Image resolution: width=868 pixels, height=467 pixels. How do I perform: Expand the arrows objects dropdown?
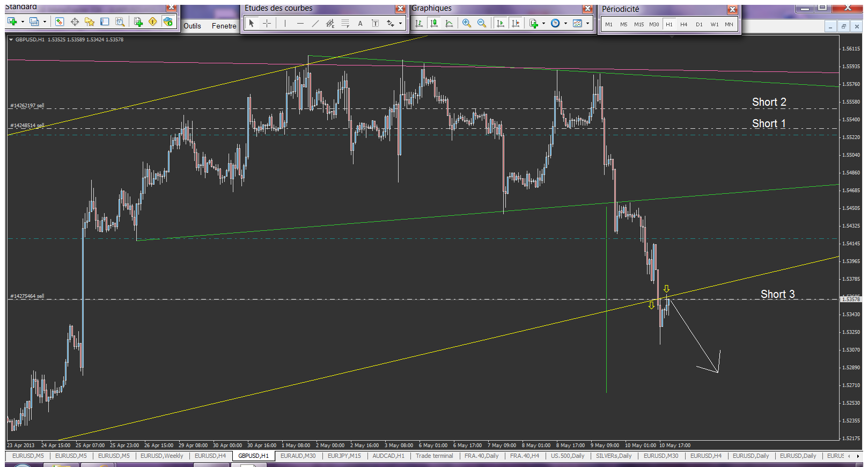pos(400,23)
